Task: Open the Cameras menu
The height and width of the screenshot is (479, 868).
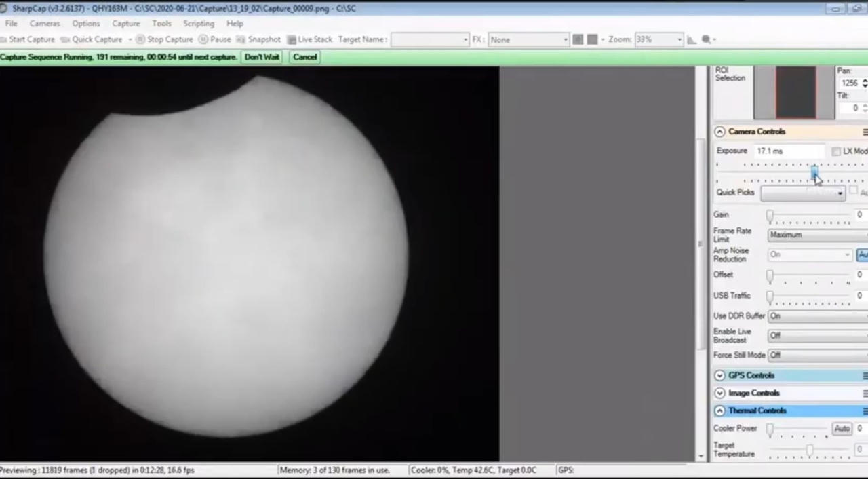Action: click(x=45, y=24)
